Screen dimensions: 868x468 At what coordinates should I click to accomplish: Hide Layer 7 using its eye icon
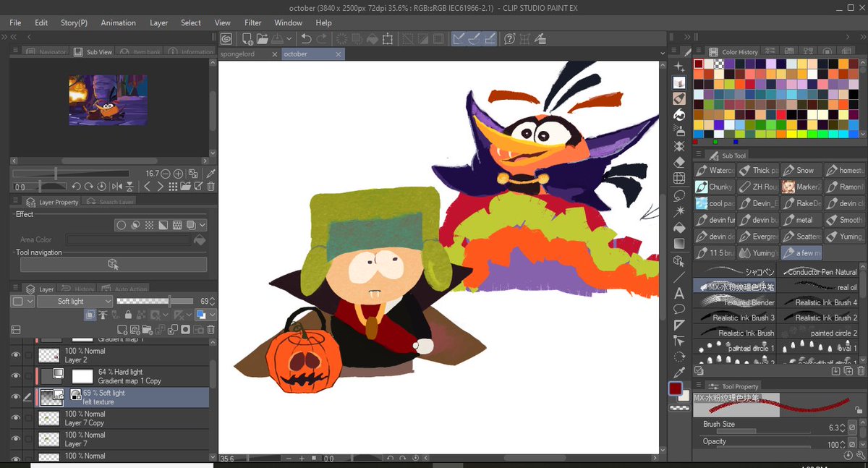[x=16, y=439]
